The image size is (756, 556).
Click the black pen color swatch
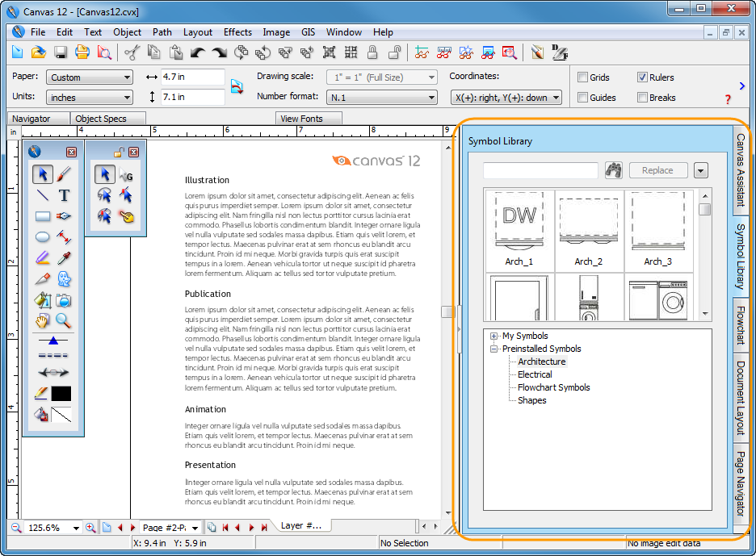point(61,394)
